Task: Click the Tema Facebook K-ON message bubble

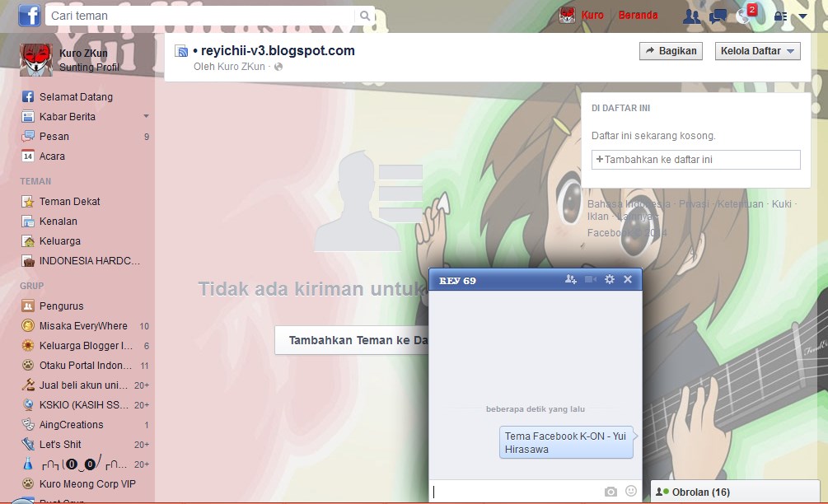Action: click(x=566, y=443)
